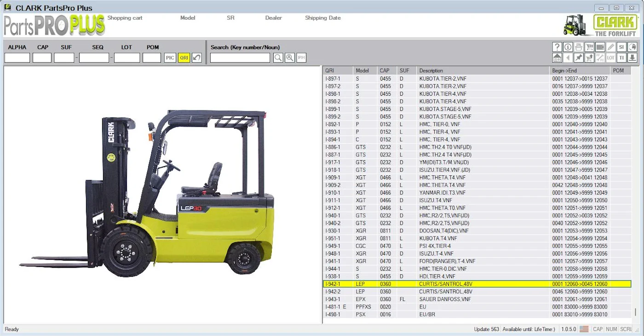This screenshot has width=644, height=336.
Task: Select row I-910-1 YANMAR.IDI.T3
Action: click(x=477, y=193)
